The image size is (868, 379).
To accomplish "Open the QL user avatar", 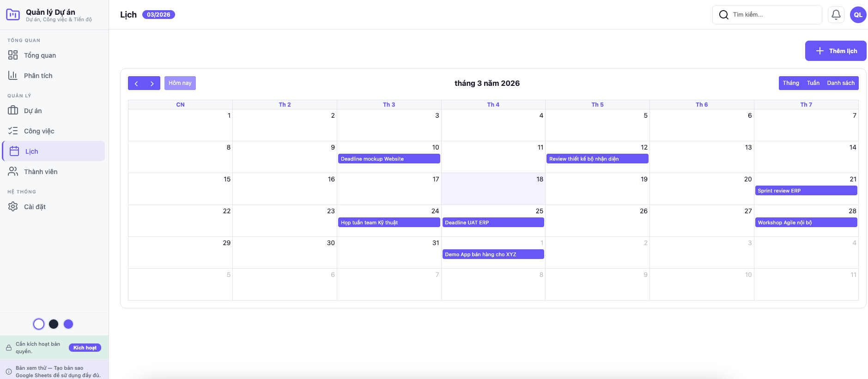I will pos(858,15).
